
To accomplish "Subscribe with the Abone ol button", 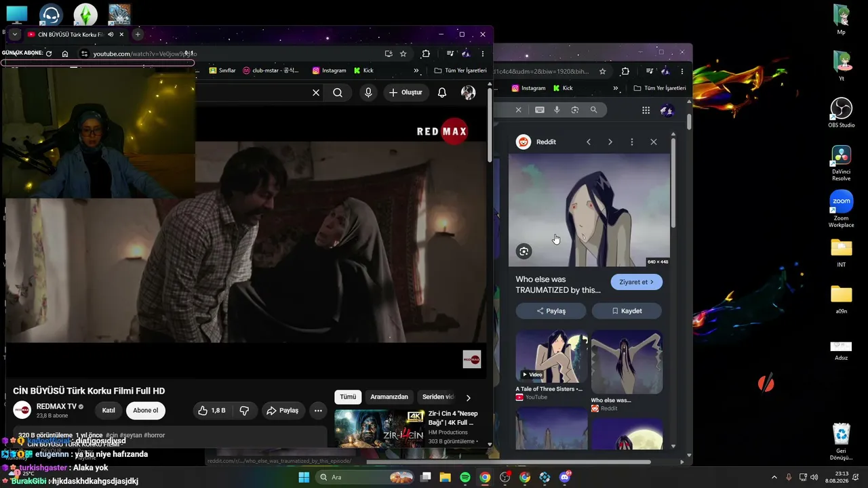I will tap(146, 411).
